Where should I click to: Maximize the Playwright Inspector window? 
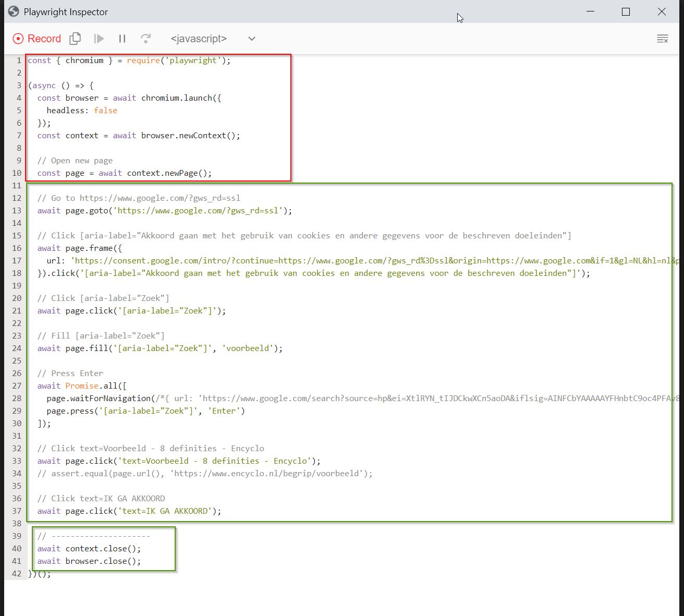[626, 11]
